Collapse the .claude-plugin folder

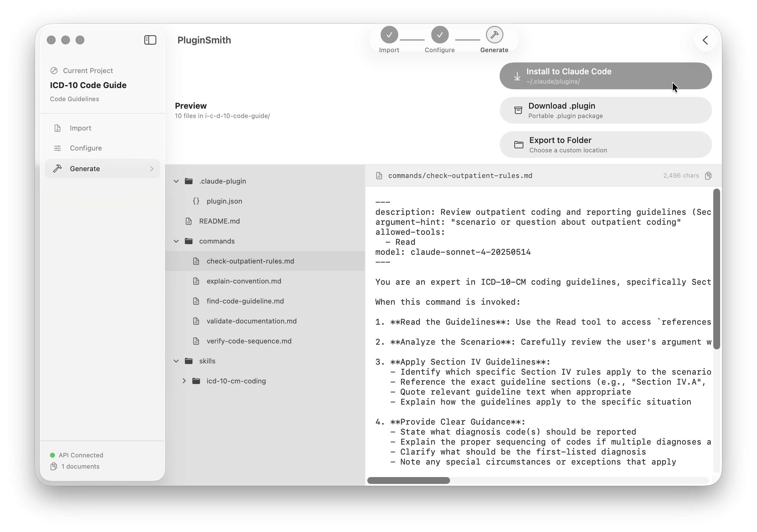click(176, 181)
